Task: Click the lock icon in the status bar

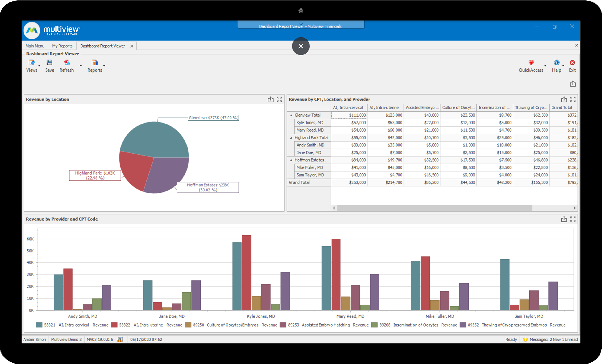Action: point(120,339)
